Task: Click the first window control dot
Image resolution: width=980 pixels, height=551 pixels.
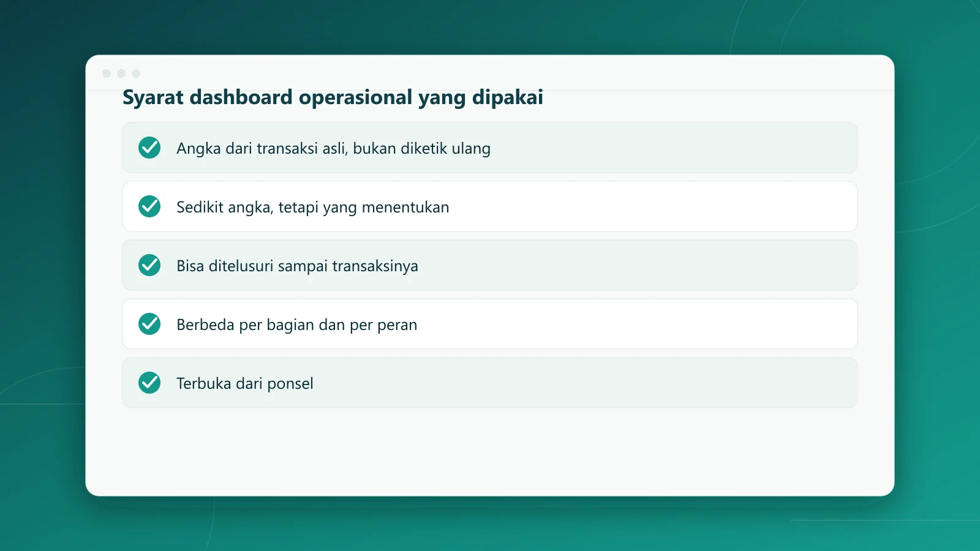Action: click(x=107, y=73)
